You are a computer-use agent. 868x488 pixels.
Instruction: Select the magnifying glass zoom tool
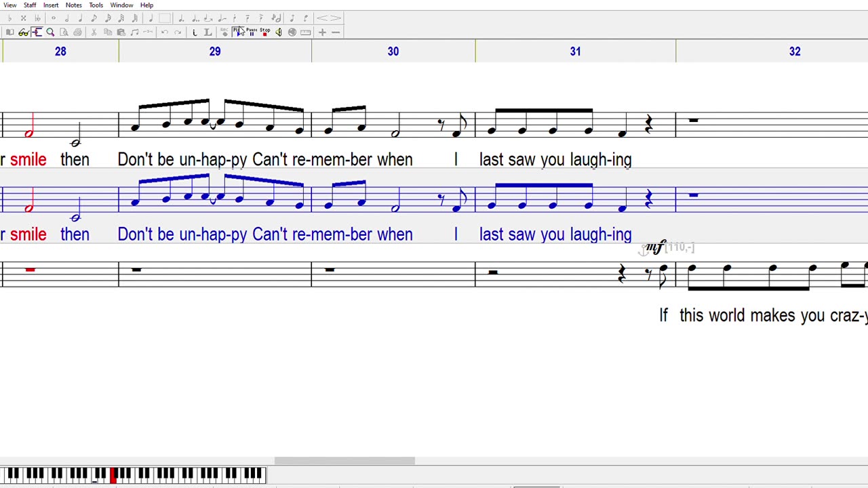point(50,32)
